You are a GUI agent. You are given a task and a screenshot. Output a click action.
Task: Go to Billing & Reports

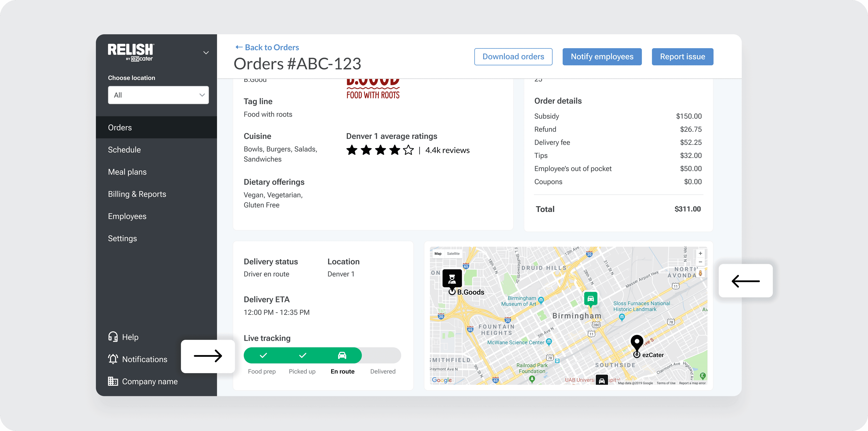click(137, 194)
